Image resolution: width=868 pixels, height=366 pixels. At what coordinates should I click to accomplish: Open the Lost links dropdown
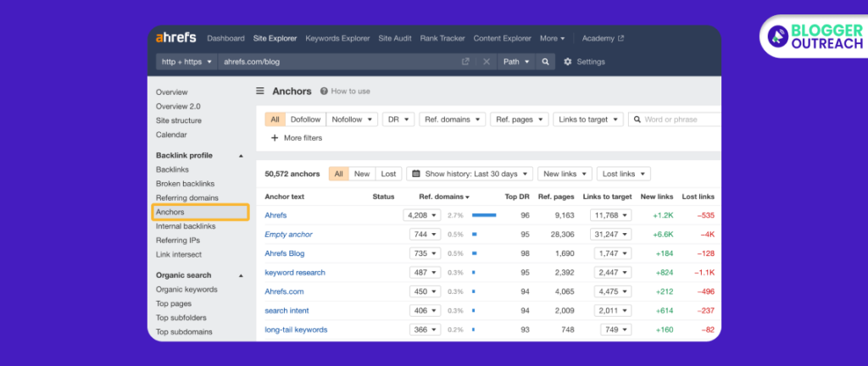pos(623,174)
